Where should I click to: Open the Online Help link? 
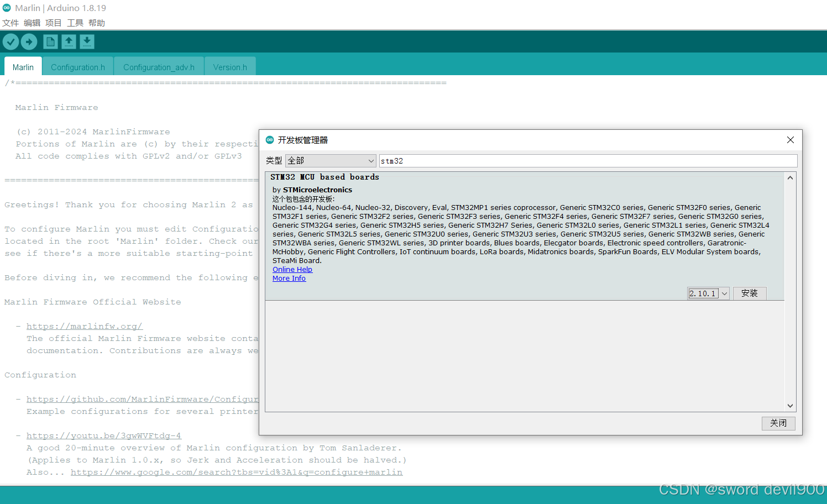tap(292, 270)
